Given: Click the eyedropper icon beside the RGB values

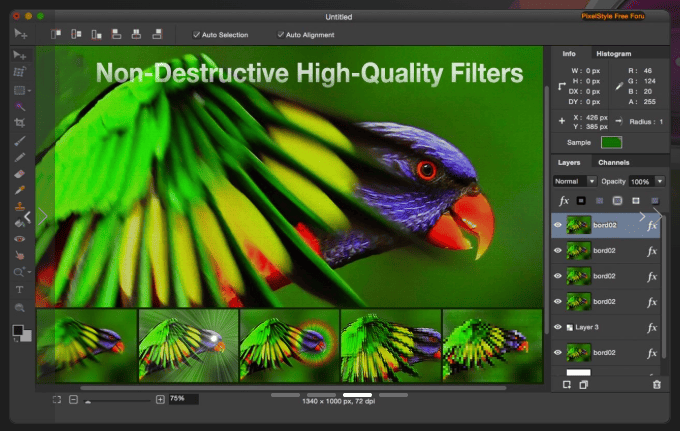Looking at the screenshot, I should tap(619, 86).
